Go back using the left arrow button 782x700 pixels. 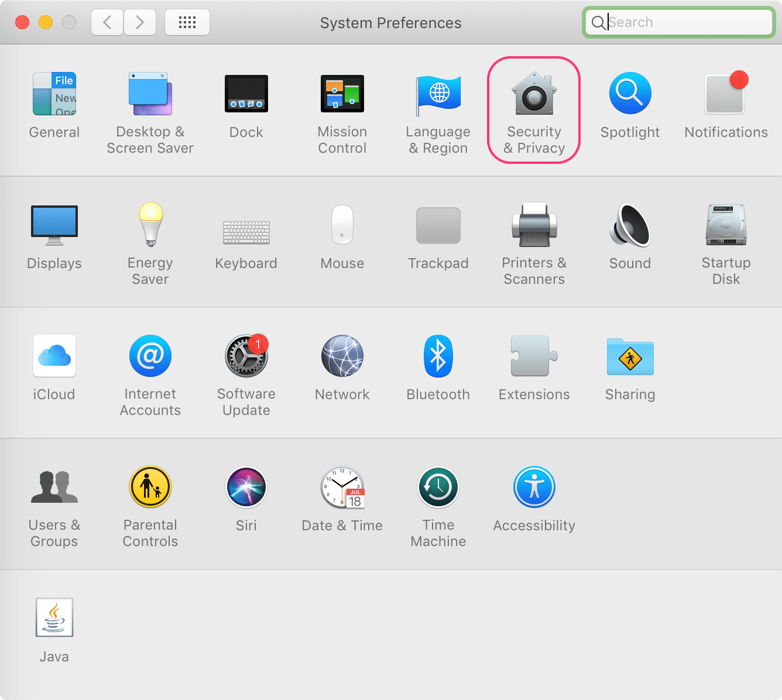[x=107, y=23]
